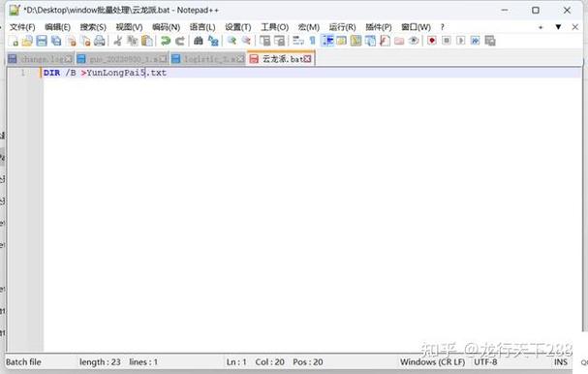Click the Replace toolbar icon

click(213, 41)
